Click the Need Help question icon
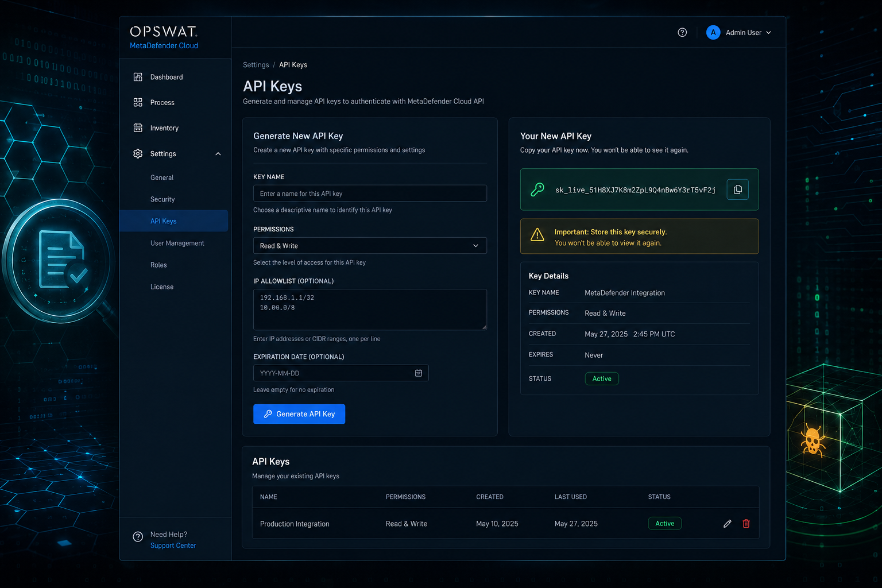The width and height of the screenshot is (882, 588). [x=138, y=537]
